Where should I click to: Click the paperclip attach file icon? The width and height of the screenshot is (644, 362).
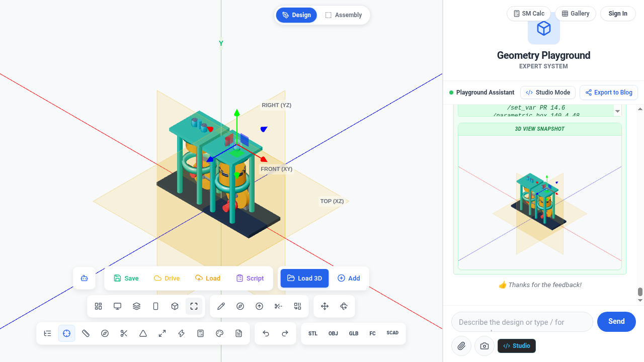(461, 346)
